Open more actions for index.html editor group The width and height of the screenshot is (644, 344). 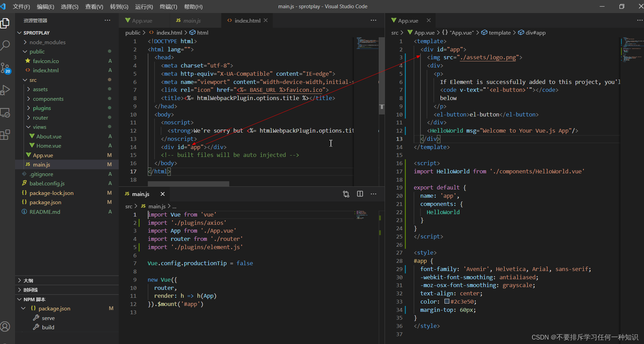(x=373, y=21)
